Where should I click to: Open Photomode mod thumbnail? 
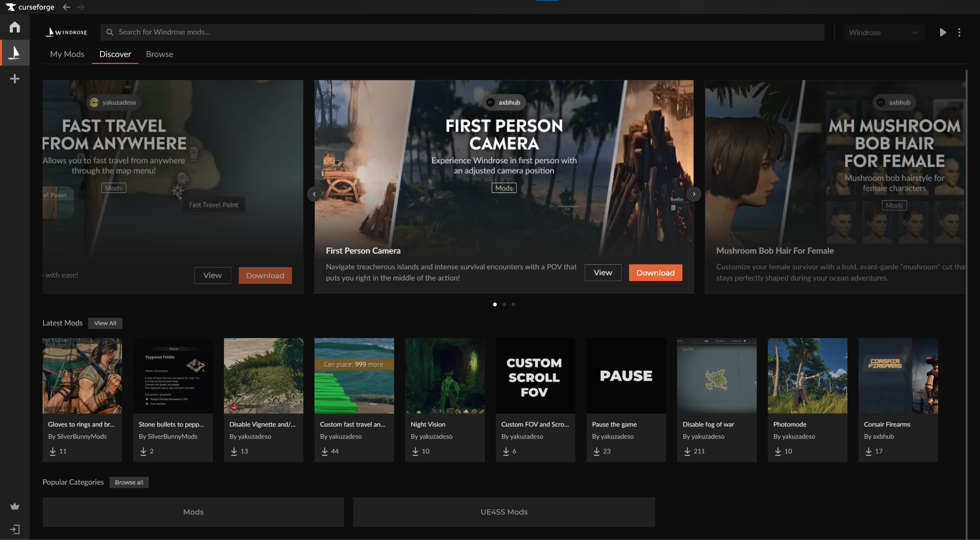pyautogui.click(x=808, y=376)
